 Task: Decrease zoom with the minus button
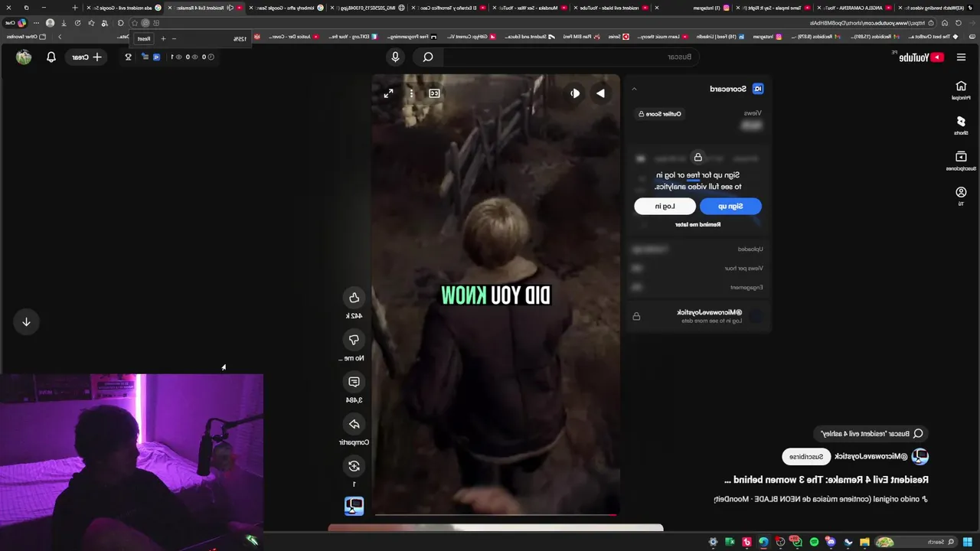coord(175,38)
